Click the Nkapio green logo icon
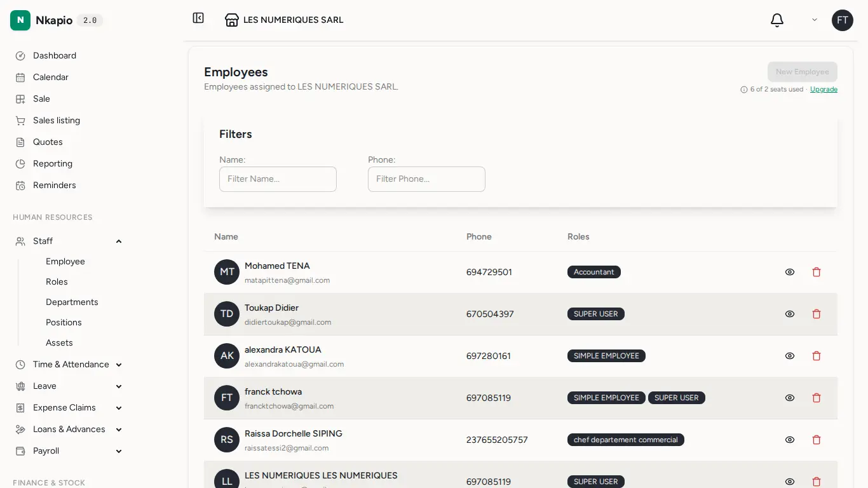The height and width of the screenshot is (488, 868). [x=20, y=20]
